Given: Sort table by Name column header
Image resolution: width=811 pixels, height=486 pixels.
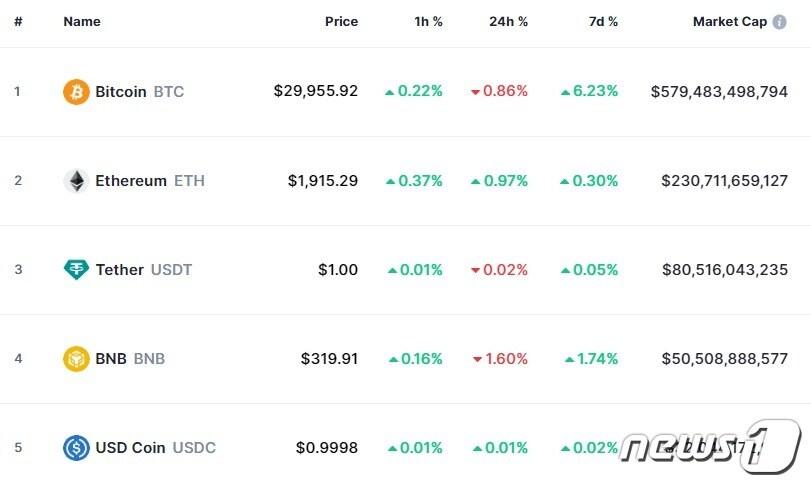Looking at the screenshot, I should pyautogui.click(x=82, y=22).
